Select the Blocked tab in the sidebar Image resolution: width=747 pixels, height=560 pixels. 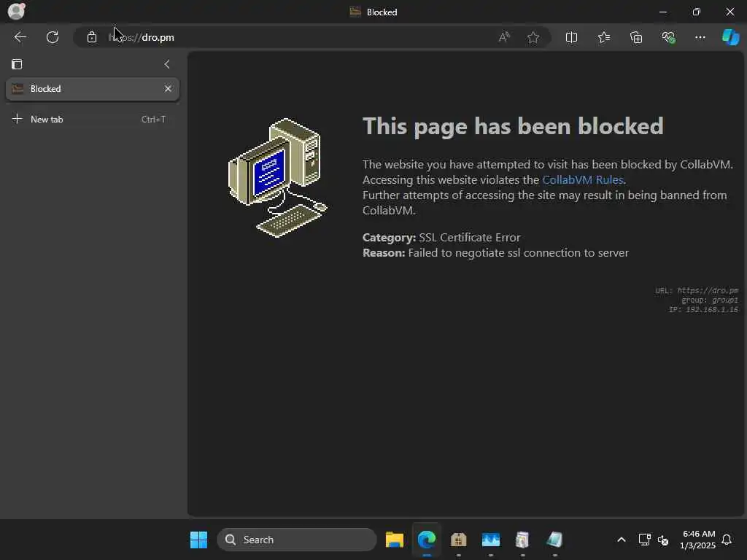[x=93, y=89]
